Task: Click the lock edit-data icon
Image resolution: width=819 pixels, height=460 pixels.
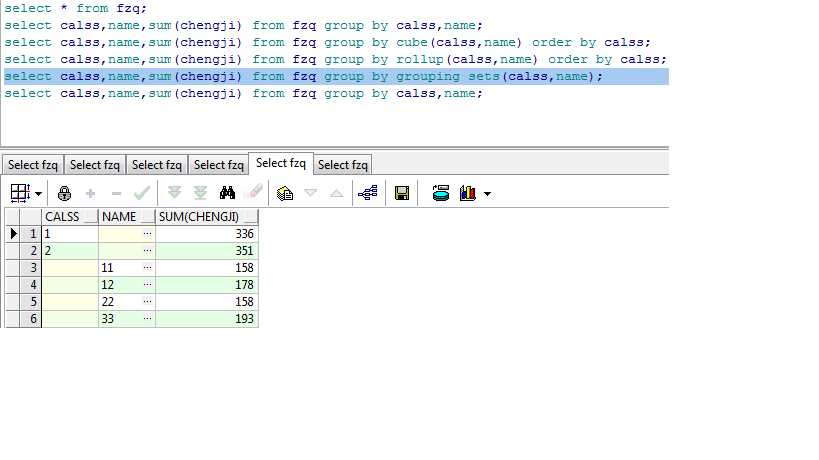Action: (x=64, y=193)
